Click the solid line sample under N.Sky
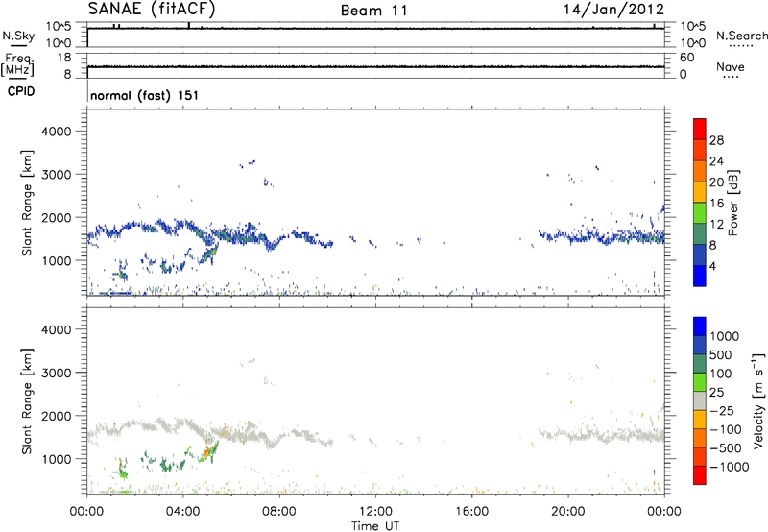This screenshot has width=768, height=532. 18,46
